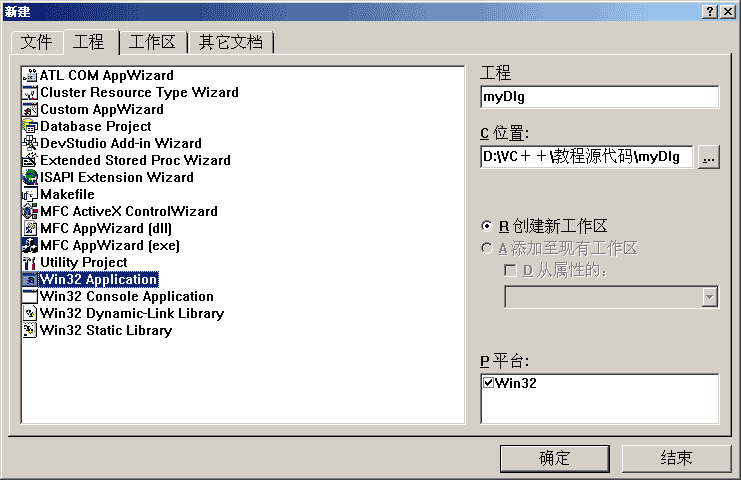The image size is (741, 480).
Task: Click the project name field containing myDlg
Action: (x=600, y=97)
